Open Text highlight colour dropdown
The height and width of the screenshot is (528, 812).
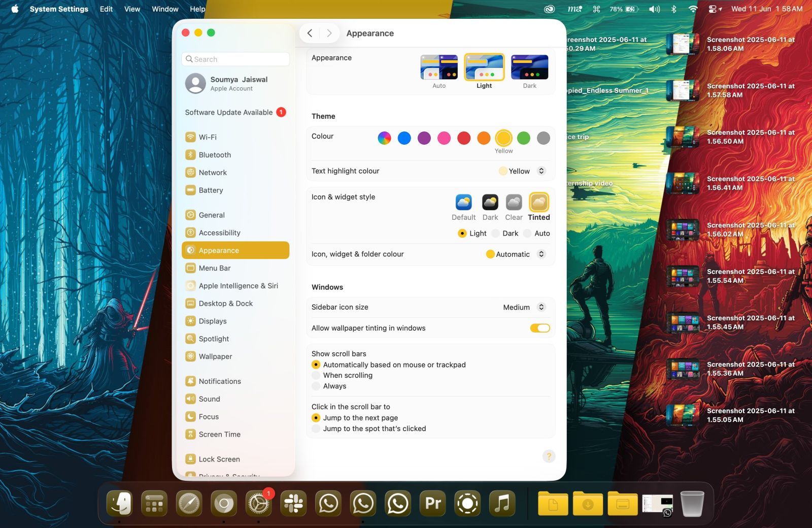(x=522, y=171)
